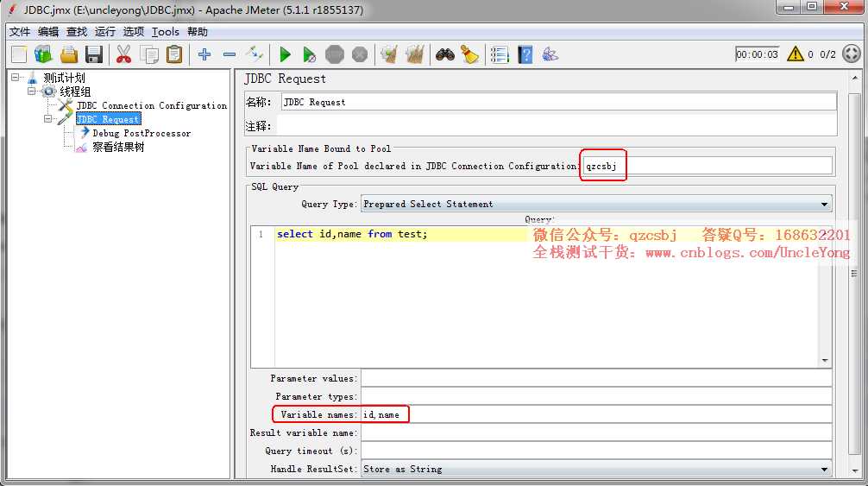Click the elapsed time 00:00:03 display

coord(757,54)
